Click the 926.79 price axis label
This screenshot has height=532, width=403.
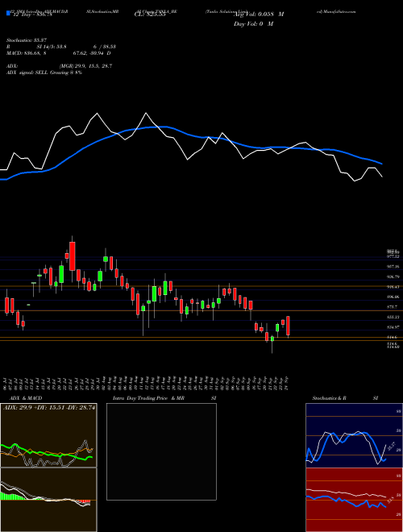click(394, 276)
